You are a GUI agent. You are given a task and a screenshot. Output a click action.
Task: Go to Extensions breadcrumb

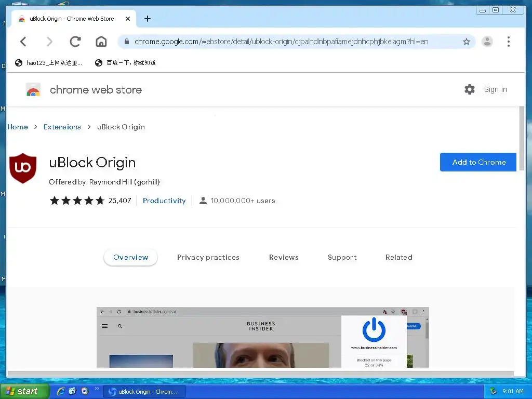62,127
